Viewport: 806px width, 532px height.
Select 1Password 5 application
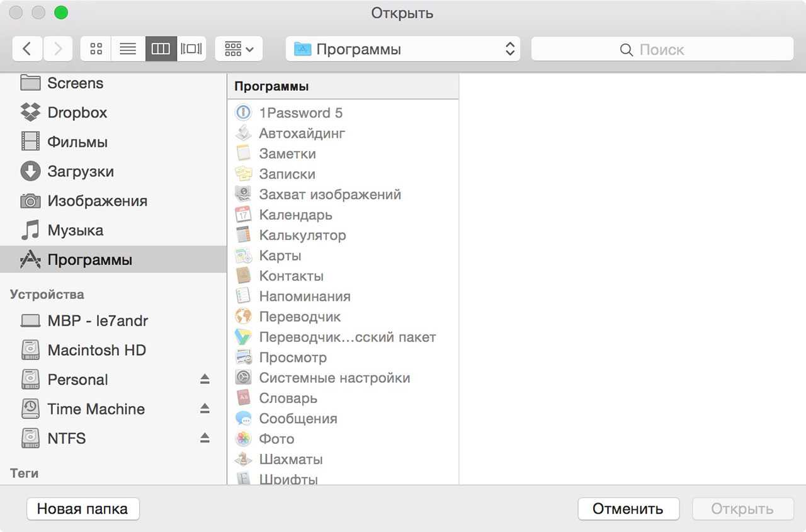point(300,113)
